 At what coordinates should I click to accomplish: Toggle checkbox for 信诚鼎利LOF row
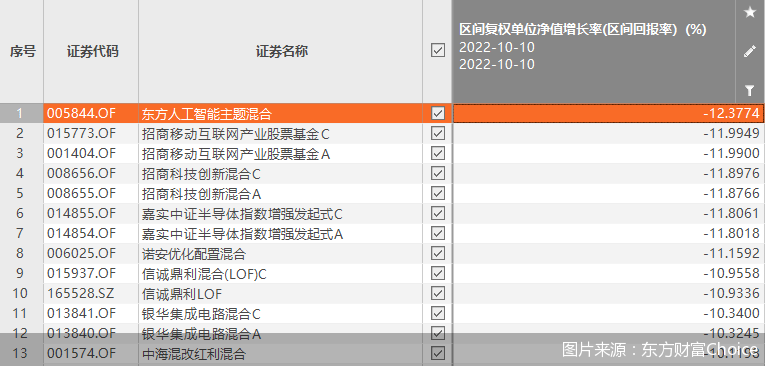tap(438, 293)
